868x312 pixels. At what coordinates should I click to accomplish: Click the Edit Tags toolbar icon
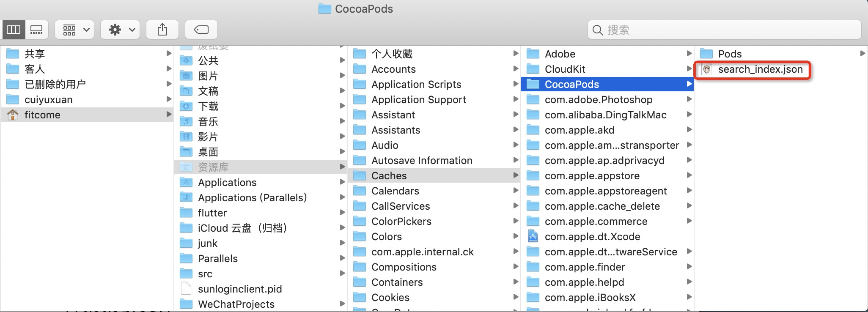click(201, 30)
